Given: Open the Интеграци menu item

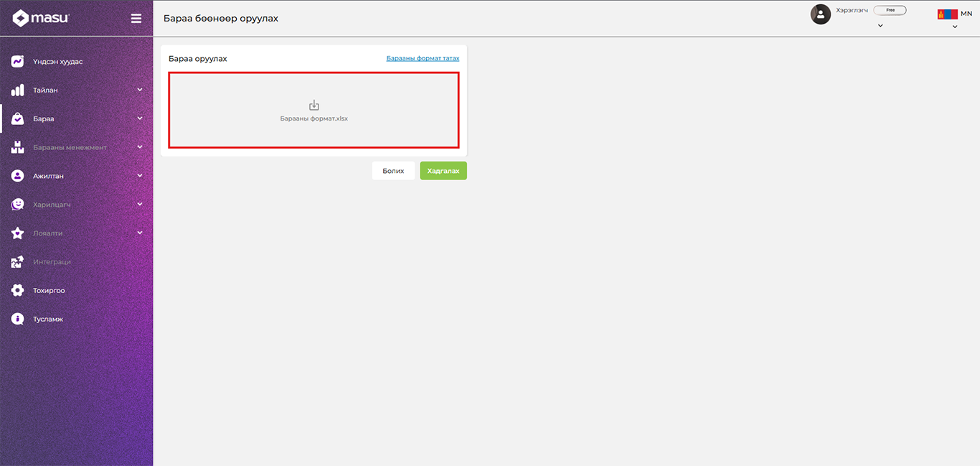Looking at the screenshot, I should tap(52, 262).
